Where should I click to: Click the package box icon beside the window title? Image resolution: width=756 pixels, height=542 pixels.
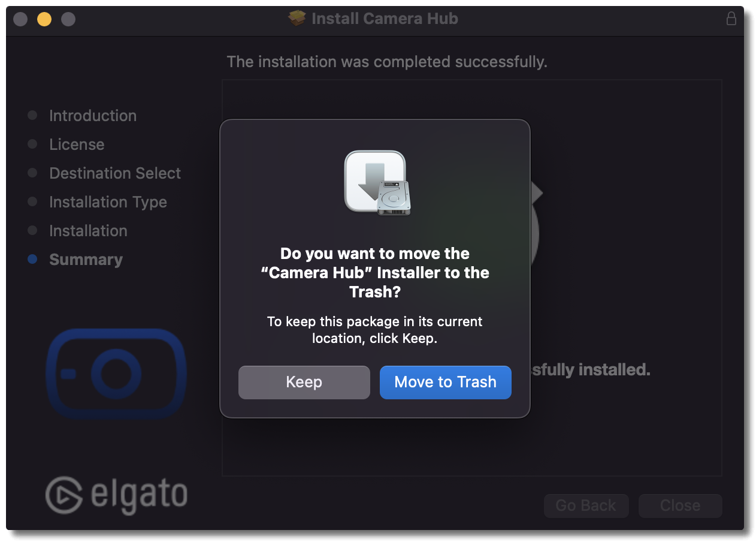coord(297,19)
